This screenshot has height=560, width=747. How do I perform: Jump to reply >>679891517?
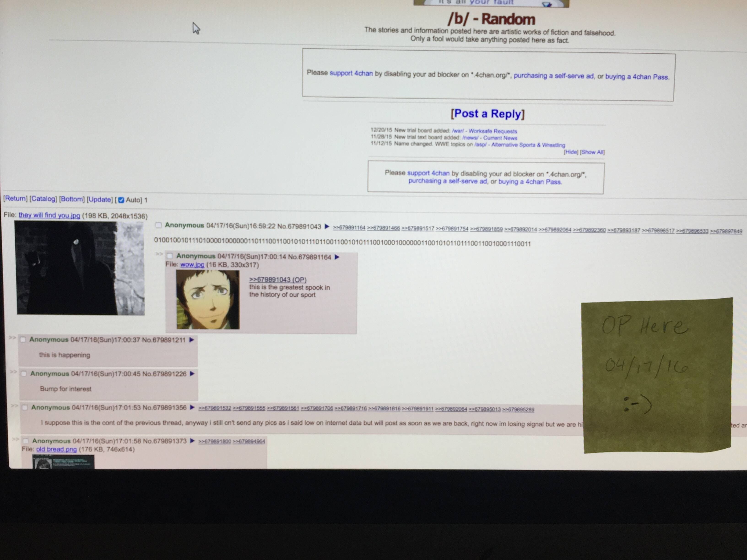(x=417, y=228)
